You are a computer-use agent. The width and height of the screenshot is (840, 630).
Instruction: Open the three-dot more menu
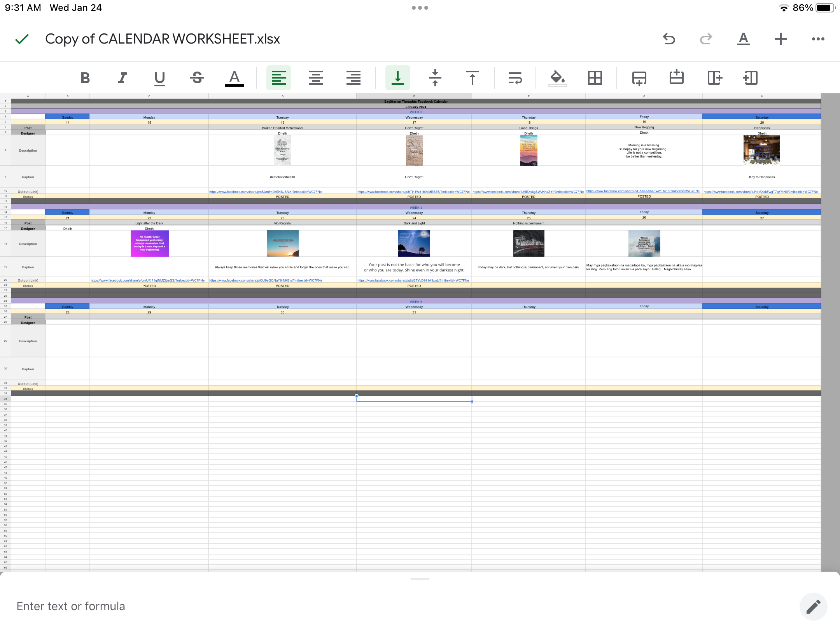point(818,39)
